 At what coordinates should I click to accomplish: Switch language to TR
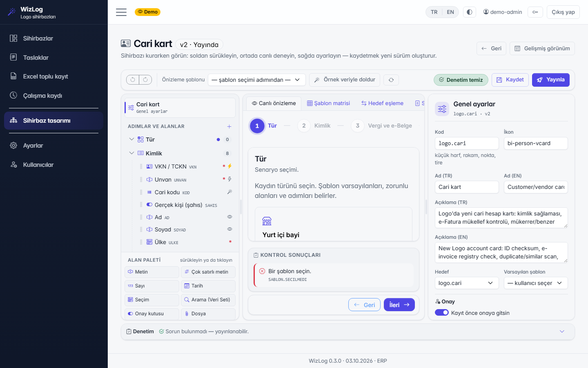click(x=434, y=12)
